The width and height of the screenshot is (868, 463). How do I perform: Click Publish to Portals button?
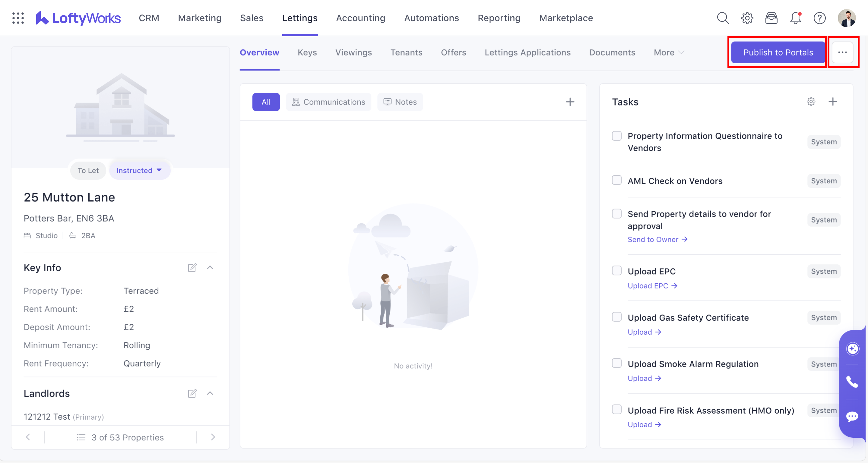778,52
